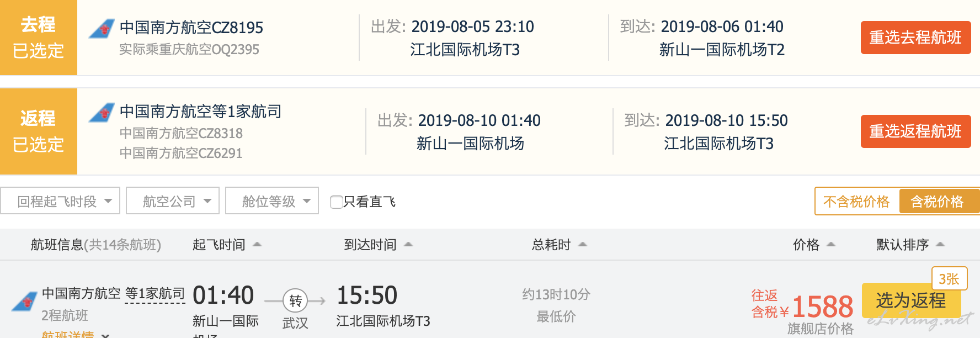
Task: Open the 舱位等级 dropdown
Action: [272, 201]
